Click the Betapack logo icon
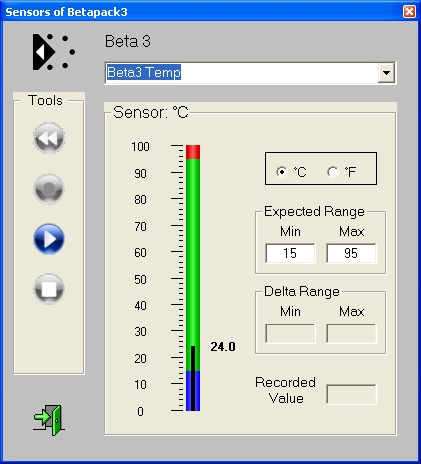Screen dimensions: 421x464 tap(53, 52)
